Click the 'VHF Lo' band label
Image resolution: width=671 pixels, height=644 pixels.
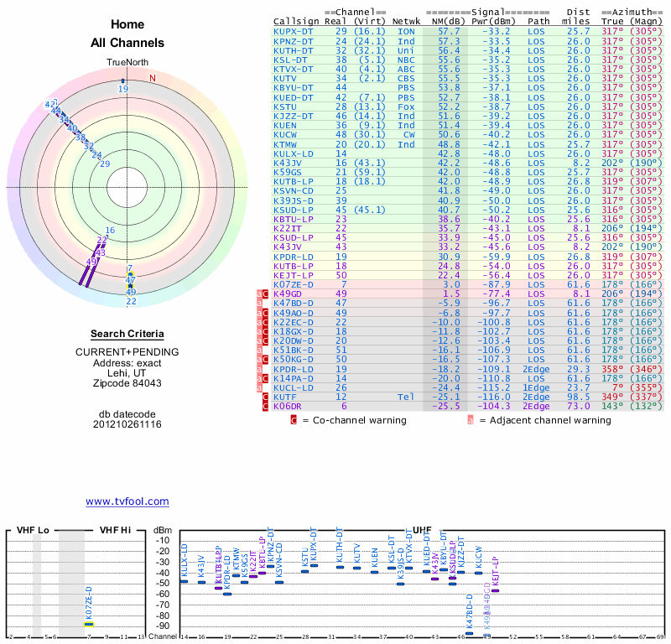click(x=33, y=530)
